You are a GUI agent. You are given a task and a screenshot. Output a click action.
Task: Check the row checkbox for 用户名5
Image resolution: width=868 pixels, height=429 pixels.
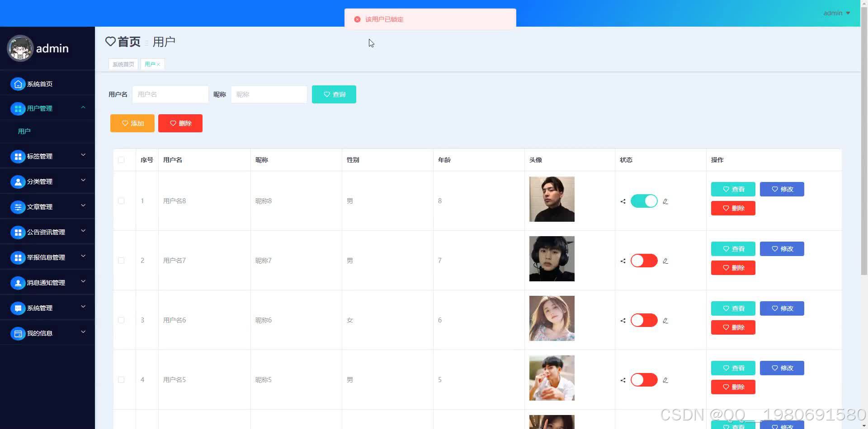(121, 380)
